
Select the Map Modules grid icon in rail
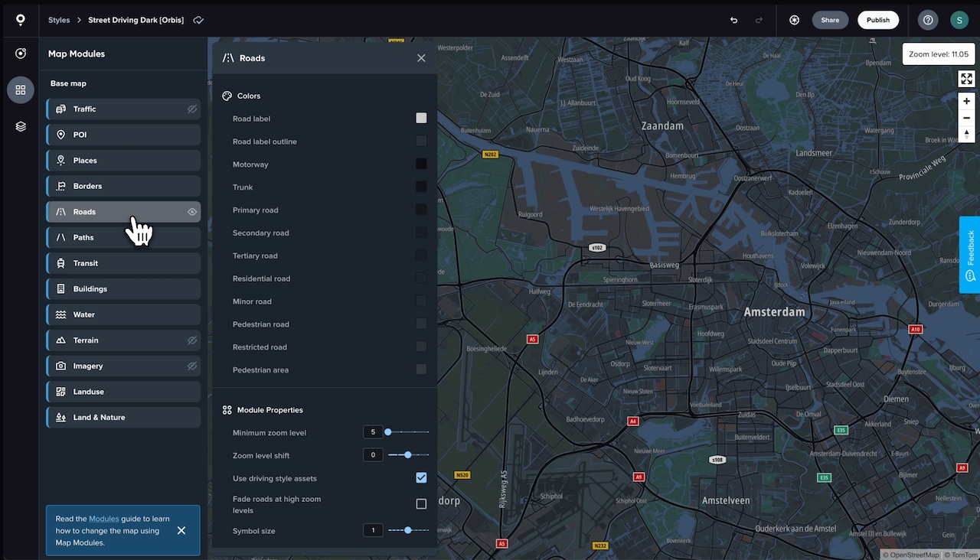click(21, 90)
